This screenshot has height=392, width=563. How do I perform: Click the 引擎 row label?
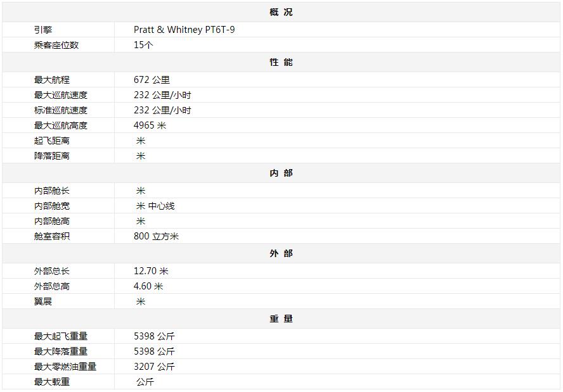[x=43, y=30]
